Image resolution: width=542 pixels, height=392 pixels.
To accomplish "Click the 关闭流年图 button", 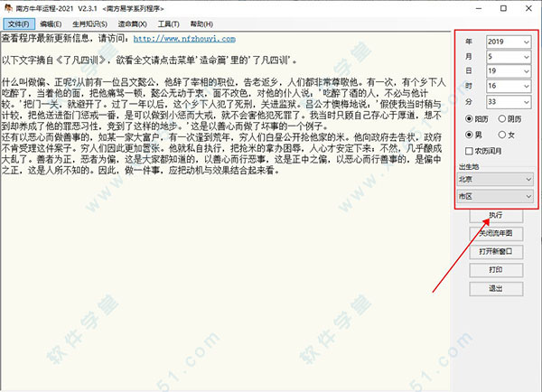I will point(495,233).
